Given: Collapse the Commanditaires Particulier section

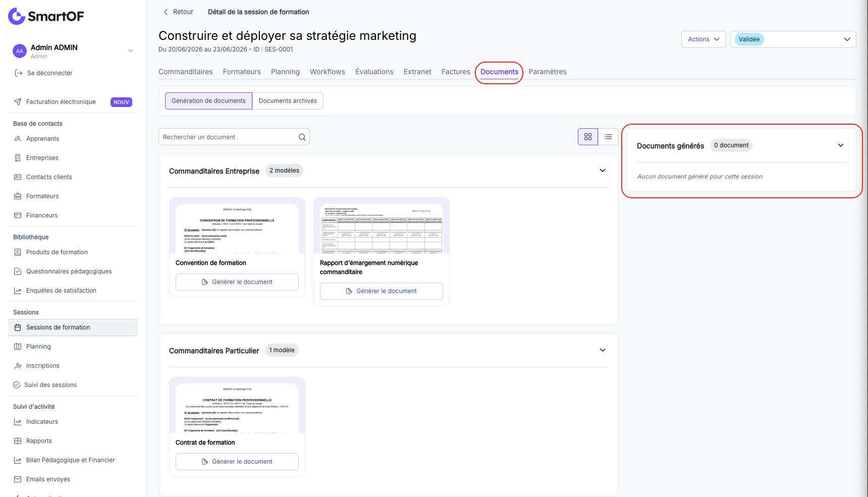Looking at the screenshot, I should pyautogui.click(x=603, y=350).
